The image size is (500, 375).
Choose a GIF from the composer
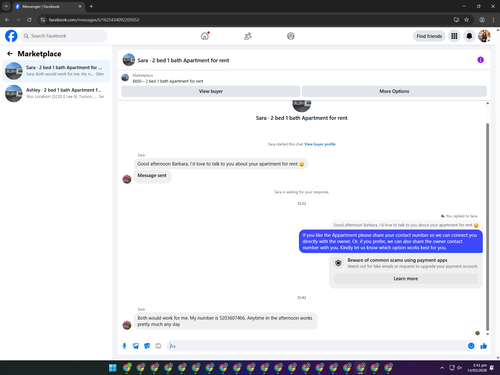point(158,346)
